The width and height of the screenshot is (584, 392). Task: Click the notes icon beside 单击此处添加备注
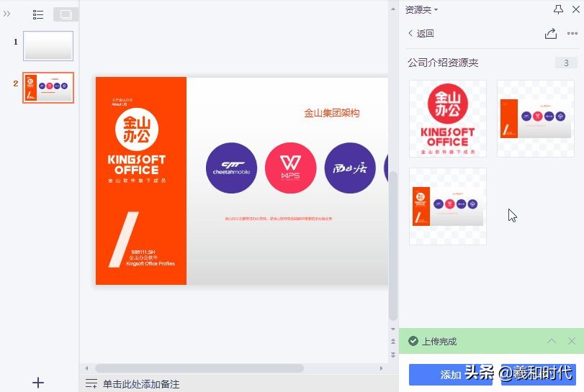tap(91, 383)
